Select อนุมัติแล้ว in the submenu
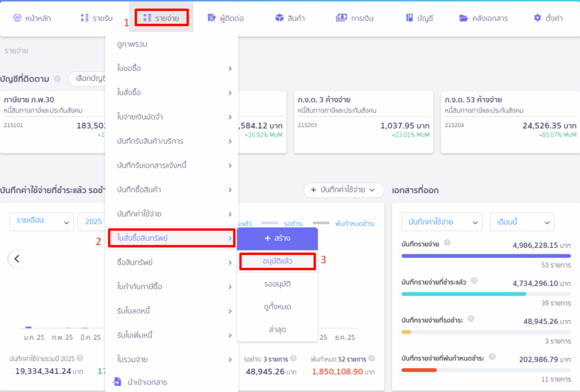This screenshot has height=392, width=580. pos(277,261)
